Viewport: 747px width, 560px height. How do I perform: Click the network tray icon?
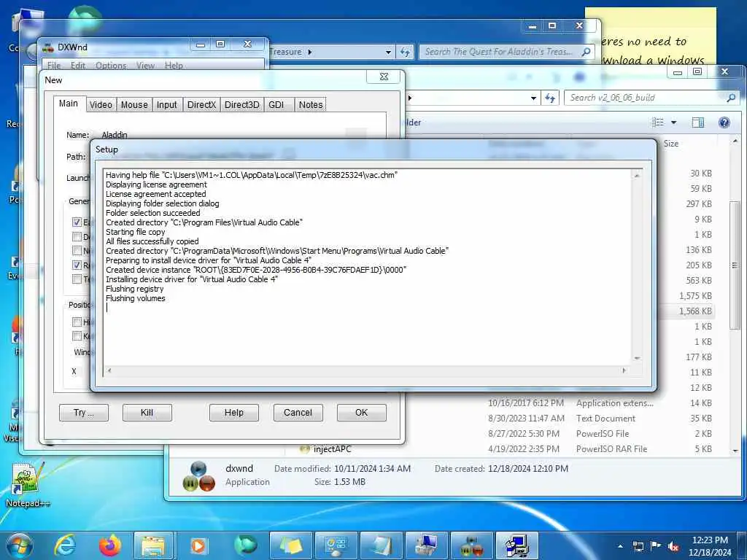coord(638,546)
